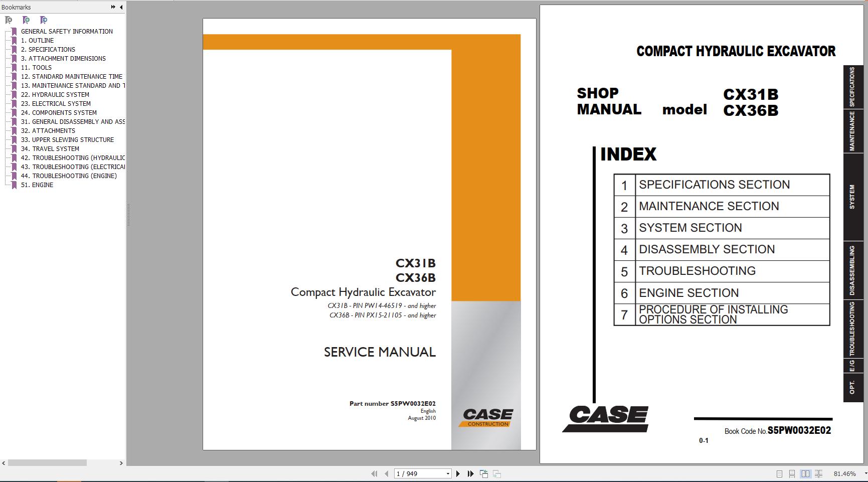Click DISASSEMBLY SECTION index row
868x482 pixels.
[722, 250]
